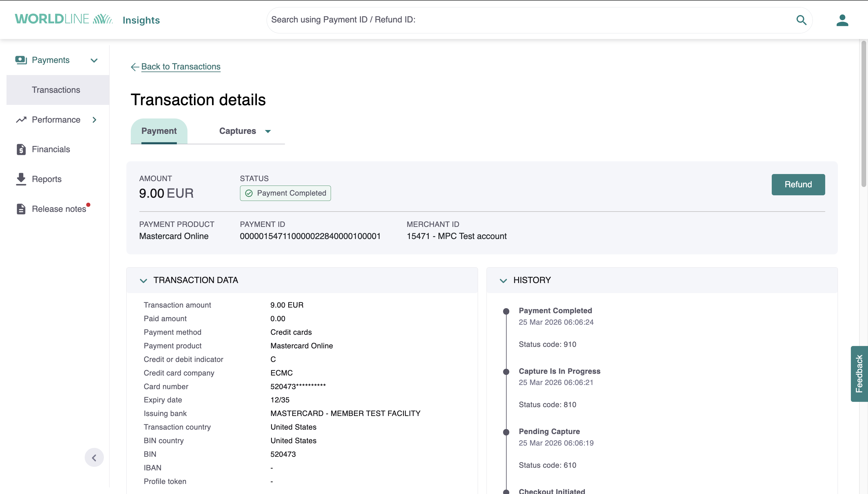Open the Payments menu item

click(50, 60)
